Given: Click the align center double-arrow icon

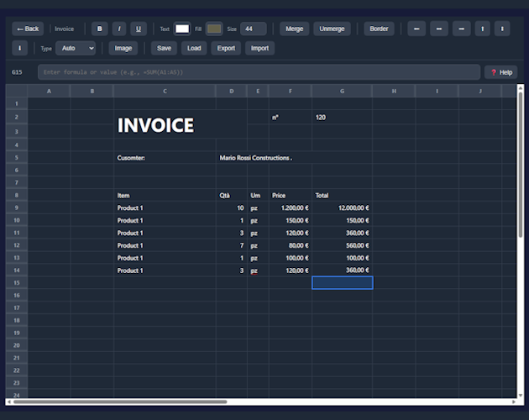Looking at the screenshot, I should (439, 29).
